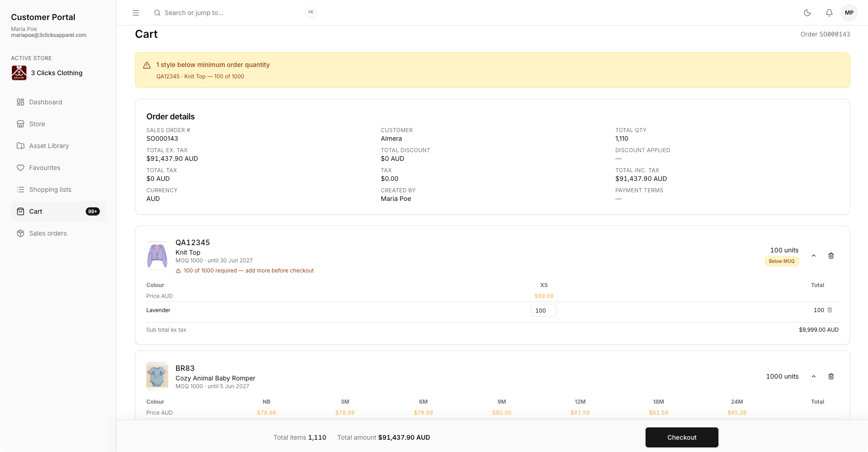Click the 6M price $79.99
The image size is (868, 452).
click(x=424, y=413)
